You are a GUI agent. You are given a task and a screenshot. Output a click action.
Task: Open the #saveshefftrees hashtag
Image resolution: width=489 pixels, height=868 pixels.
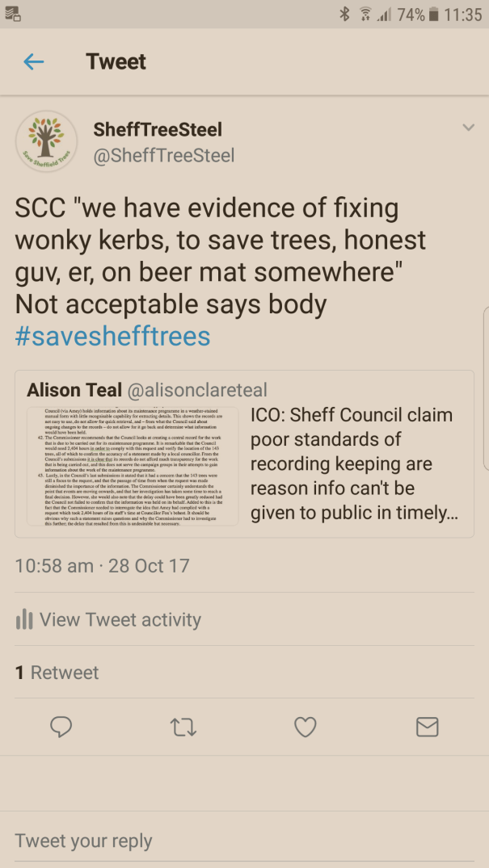pyautogui.click(x=112, y=336)
